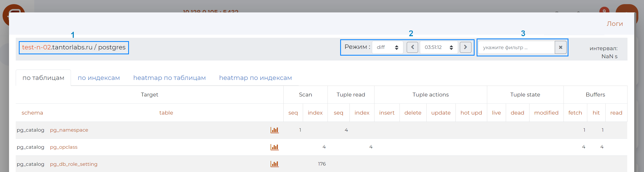Switch to the 'по индексам' tab

tap(99, 78)
